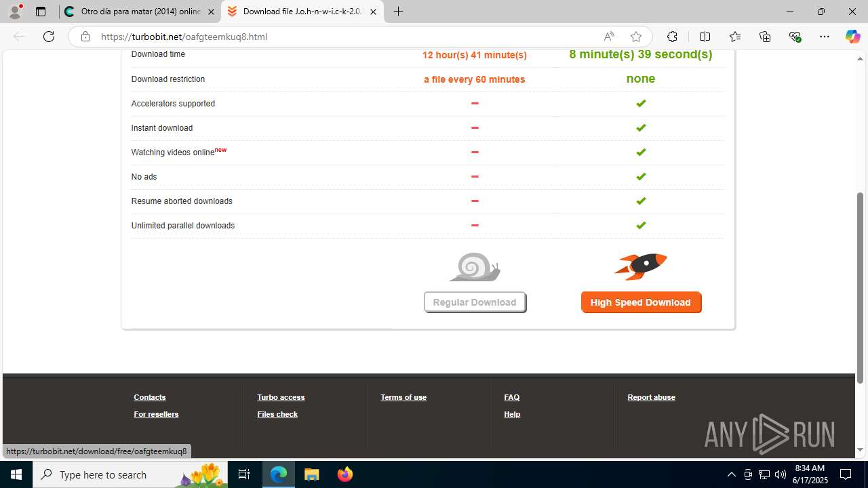The height and width of the screenshot is (488, 868).
Task: Show hidden system tray icons
Action: point(731,474)
